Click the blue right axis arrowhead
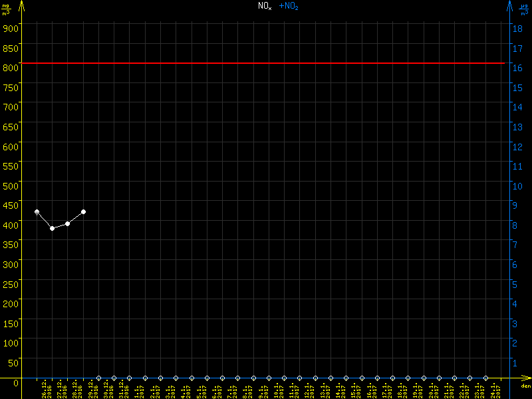The height and width of the screenshot is (399, 532). tap(509, 5)
